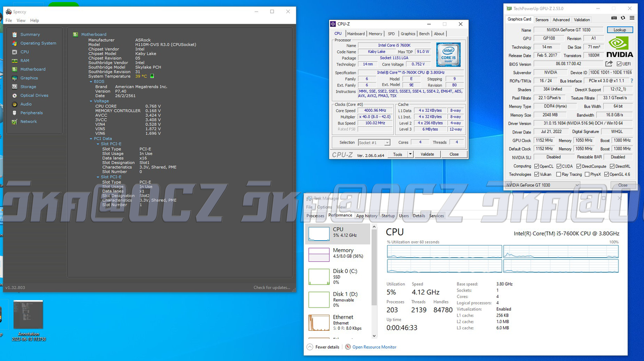Open the CPU-Z Tools dropdown arrow
This screenshot has height=361, width=644.
(x=410, y=155)
